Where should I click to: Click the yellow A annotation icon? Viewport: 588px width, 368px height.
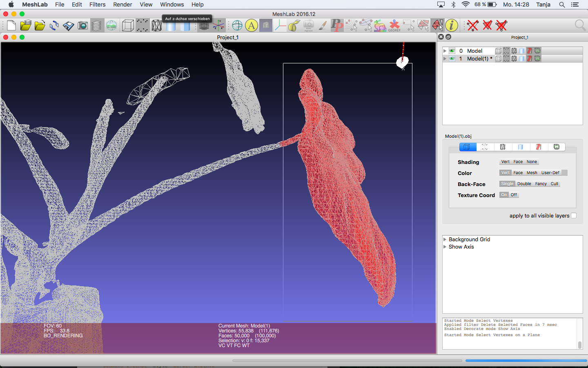pos(252,26)
